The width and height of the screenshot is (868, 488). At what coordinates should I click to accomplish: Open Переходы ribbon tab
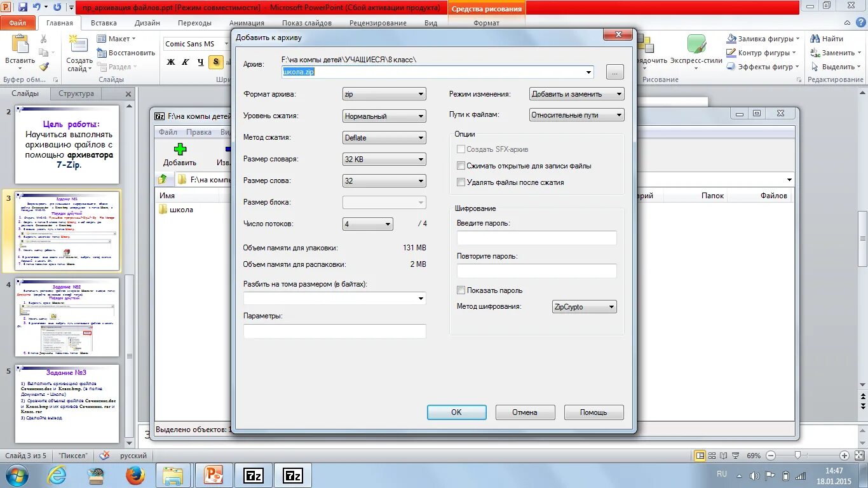tap(194, 23)
